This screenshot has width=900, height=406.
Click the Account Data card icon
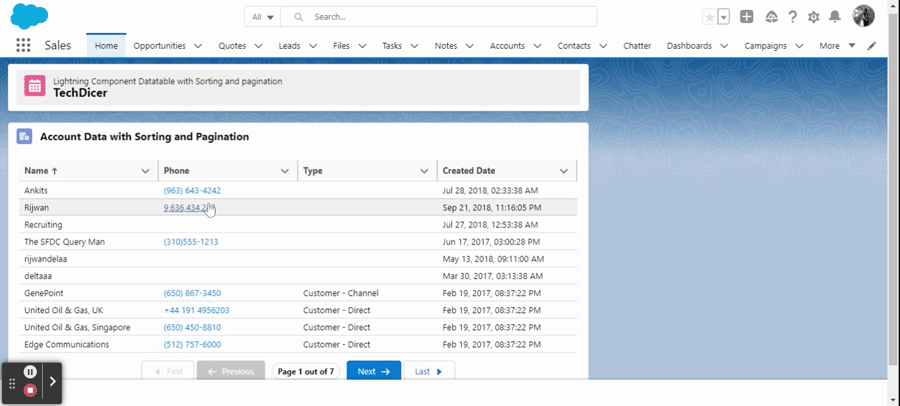pyautogui.click(x=24, y=137)
